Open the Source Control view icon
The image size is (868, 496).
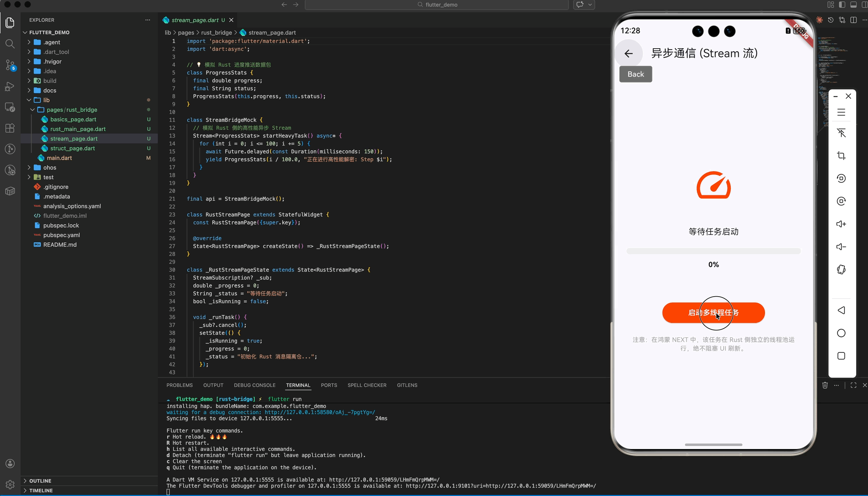click(x=10, y=65)
